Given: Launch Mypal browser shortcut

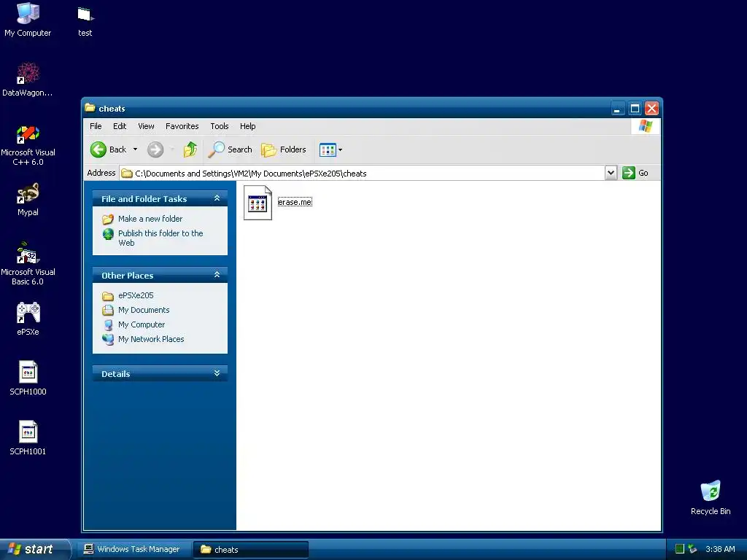Looking at the screenshot, I should point(28,199).
